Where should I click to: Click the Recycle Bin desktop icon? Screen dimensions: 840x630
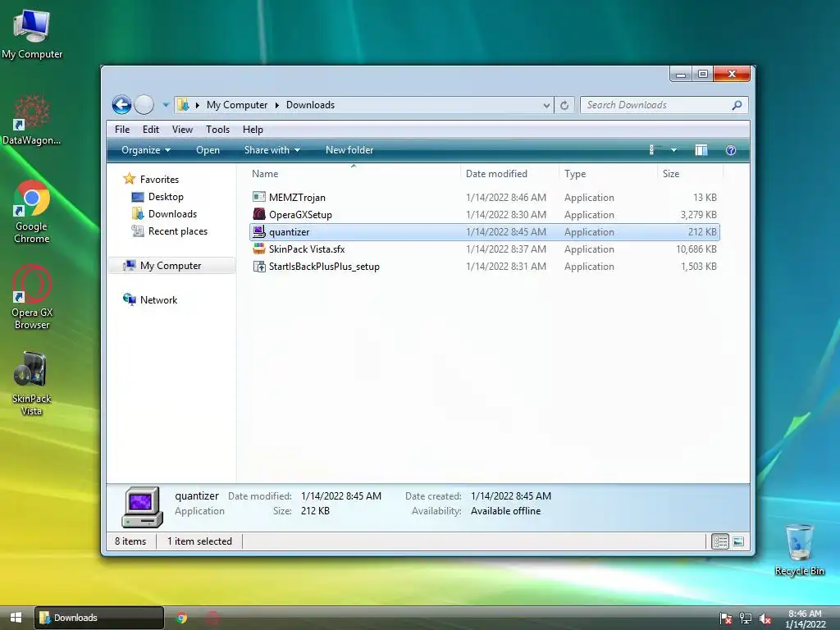[799, 550]
